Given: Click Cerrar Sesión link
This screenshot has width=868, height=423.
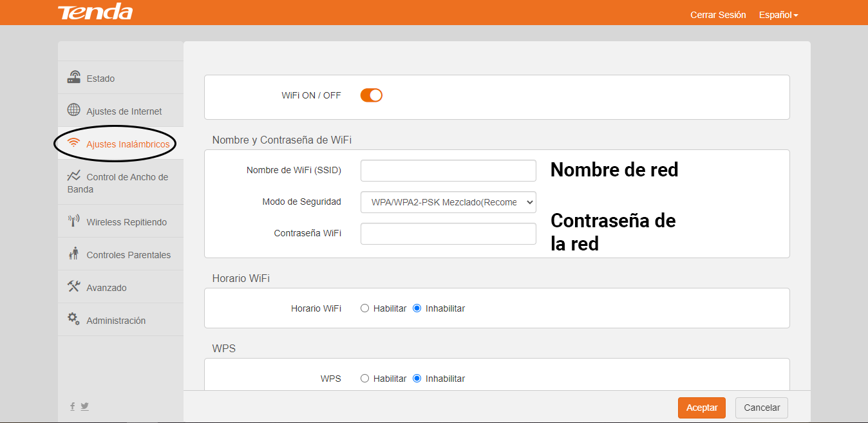Looking at the screenshot, I should pos(718,15).
